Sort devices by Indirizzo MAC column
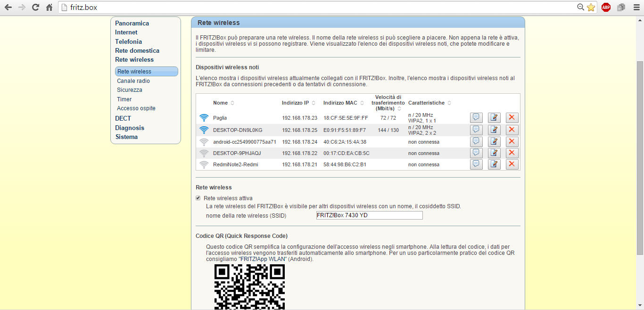 tap(340, 103)
